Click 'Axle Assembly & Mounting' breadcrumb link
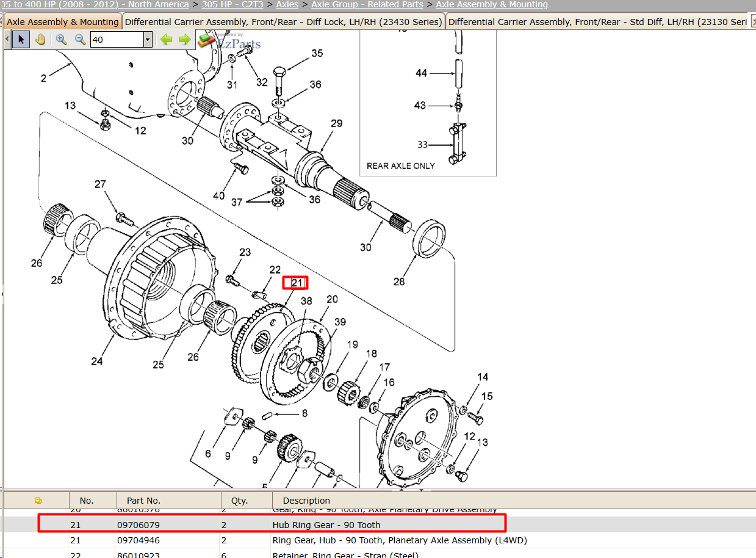Image resolution: width=756 pixels, height=558 pixels. tap(492, 4)
